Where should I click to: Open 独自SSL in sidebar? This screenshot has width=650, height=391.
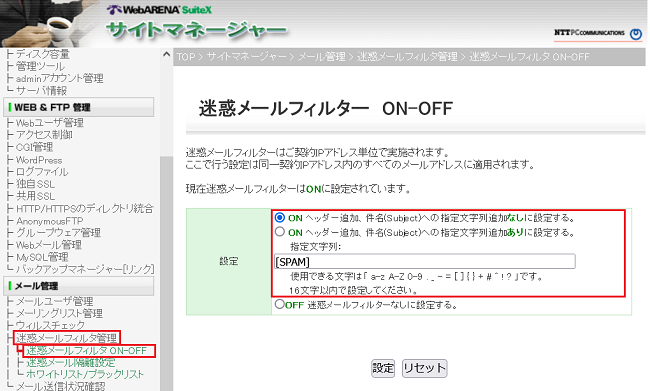(35, 184)
